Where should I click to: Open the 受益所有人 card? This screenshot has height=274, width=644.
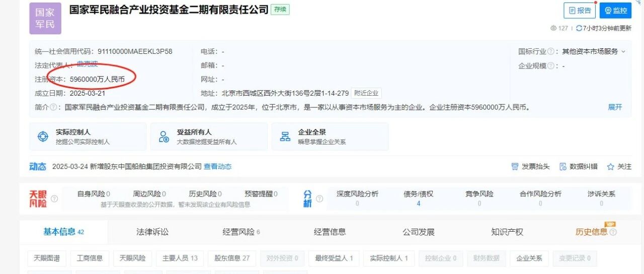coord(209,136)
